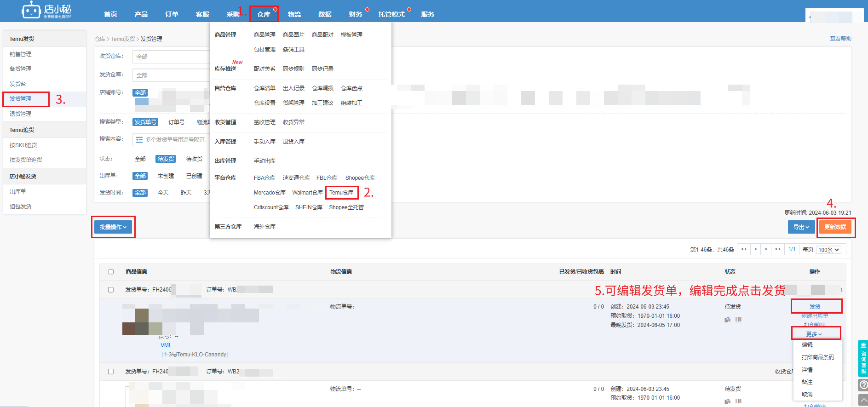Click the orange 更新数据 button
868x407 pixels.
point(835,227)
